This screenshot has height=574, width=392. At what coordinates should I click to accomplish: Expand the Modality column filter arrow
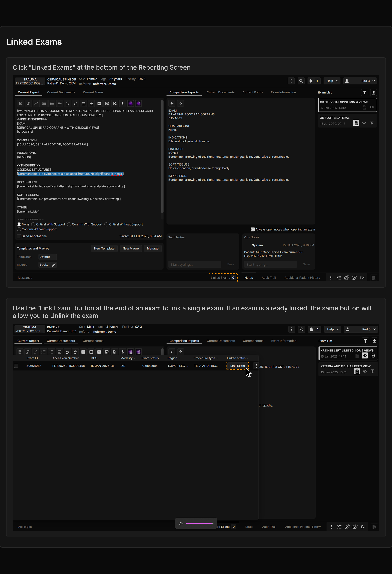pos(134,358)
